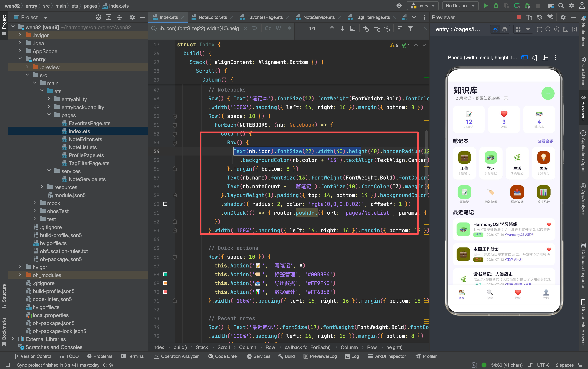The height and width of the screenshot is (369, 588).
Task: Collapse the services folder
Action: [49, 171]
